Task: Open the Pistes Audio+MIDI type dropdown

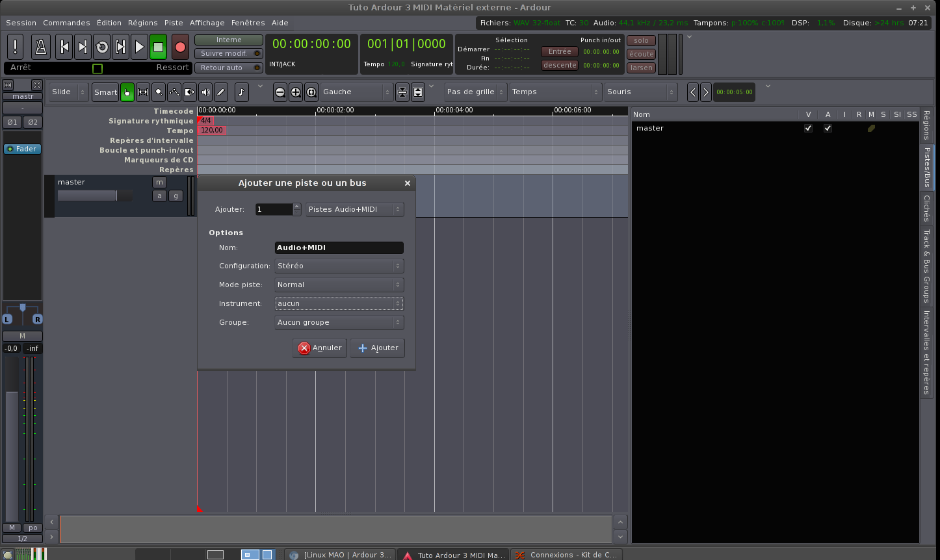Action: pyautogui.click(x=355, y=209)
